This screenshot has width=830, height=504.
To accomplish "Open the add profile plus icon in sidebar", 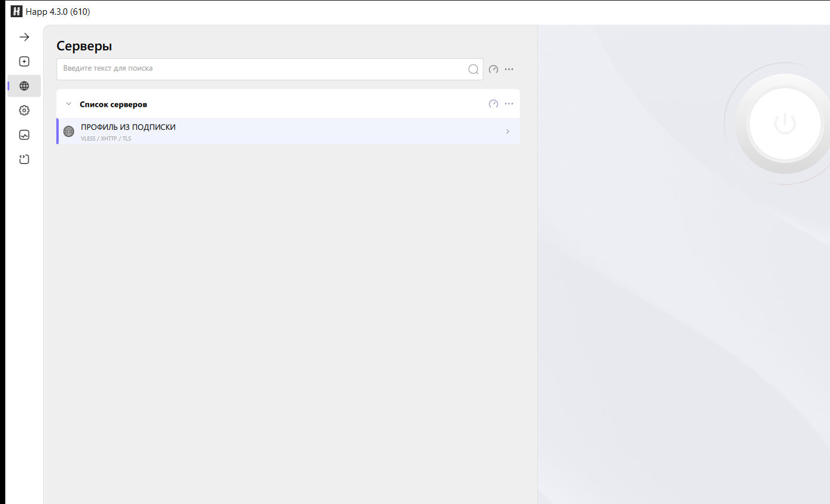I will pos(24,61).
